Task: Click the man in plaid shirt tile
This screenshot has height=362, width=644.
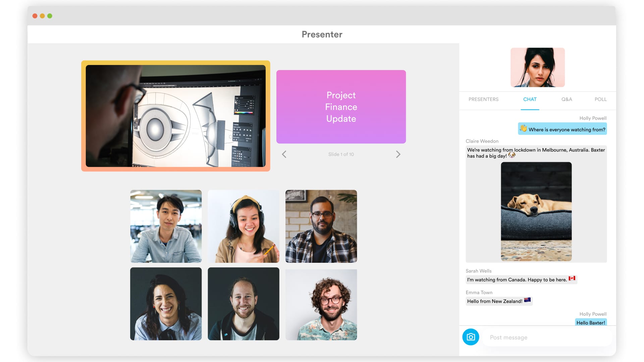Action: 321,226
